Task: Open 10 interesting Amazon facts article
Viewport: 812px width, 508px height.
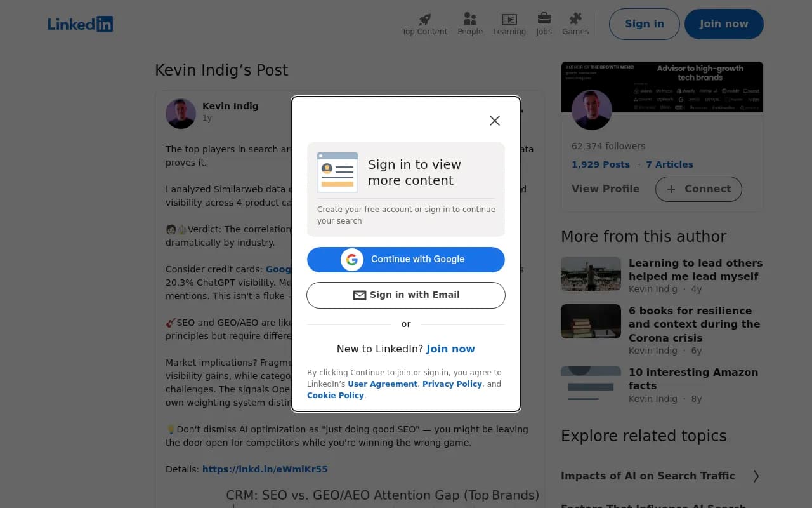Action: pyautogui.click(x=693, y=379)
